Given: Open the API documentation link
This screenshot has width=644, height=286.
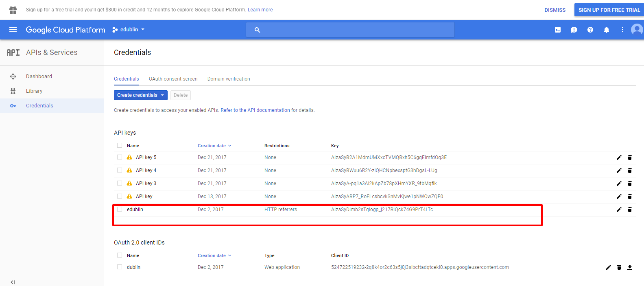Looking at the screenshot, I should tap(255, 110).
